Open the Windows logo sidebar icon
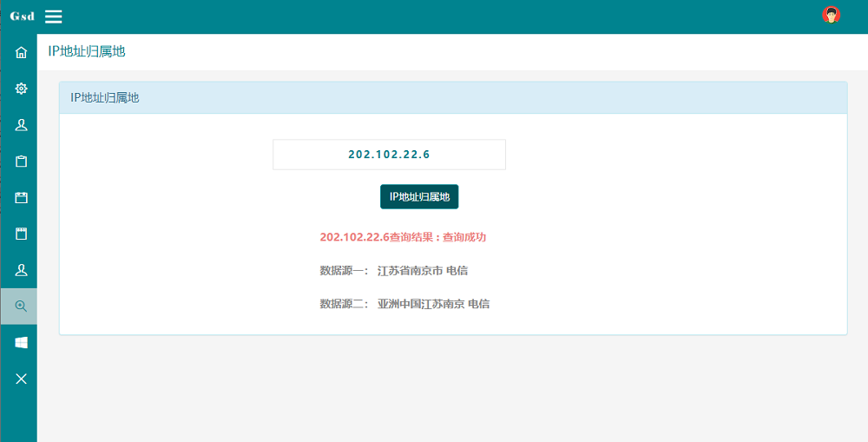Image resolution: width=868 pixels, height=442 pixels. (21, 343)
